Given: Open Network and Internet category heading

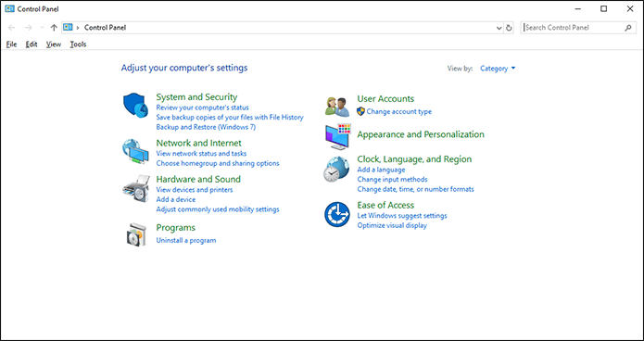Looking at the screenshot, I should 199,143.
